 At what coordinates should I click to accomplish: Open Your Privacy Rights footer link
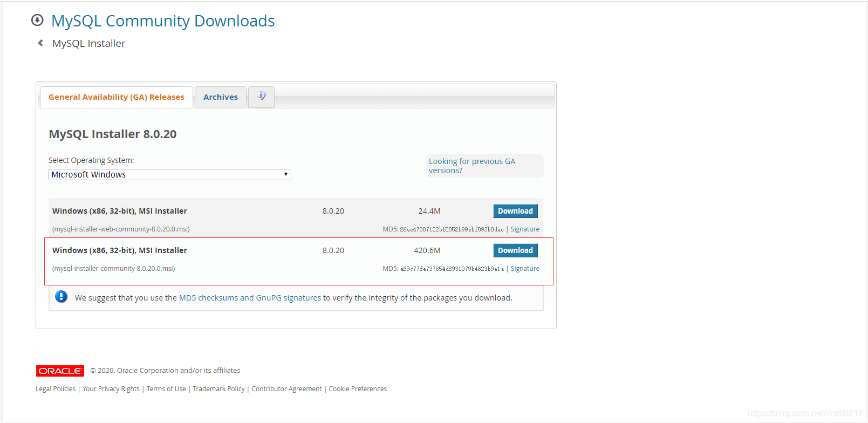[111, 389]
